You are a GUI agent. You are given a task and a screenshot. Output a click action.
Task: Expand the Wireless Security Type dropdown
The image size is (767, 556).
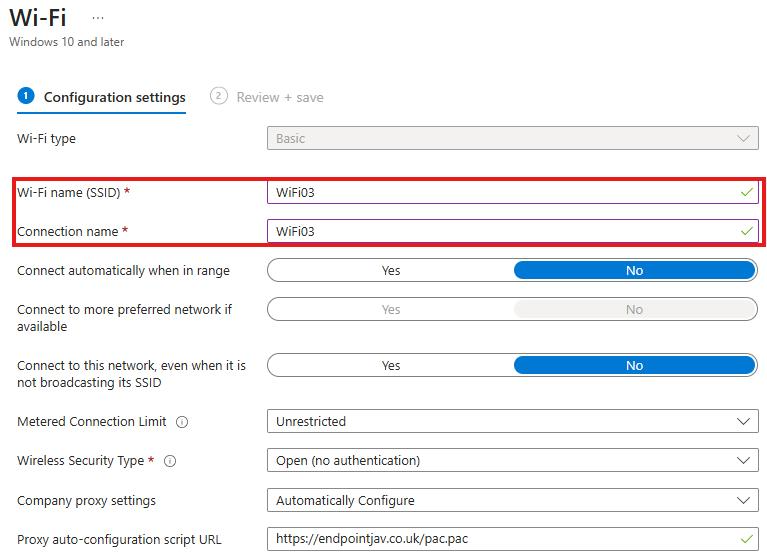(512, 461)
